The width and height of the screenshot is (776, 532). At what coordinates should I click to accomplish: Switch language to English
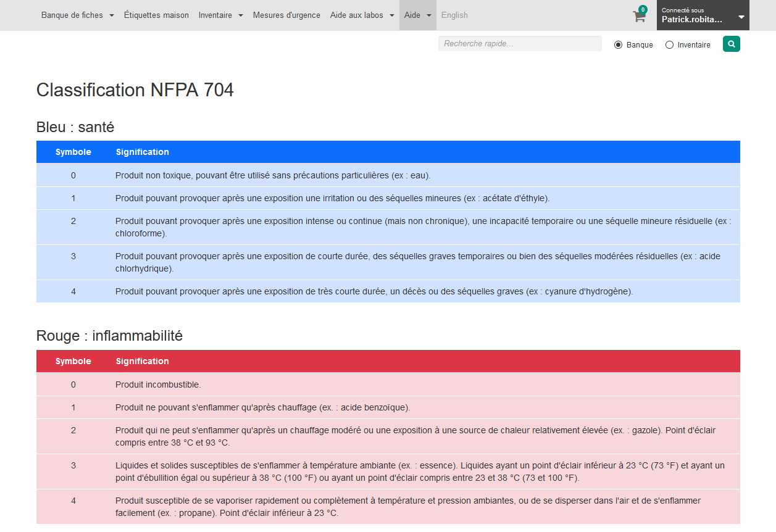tap(454, 15)
